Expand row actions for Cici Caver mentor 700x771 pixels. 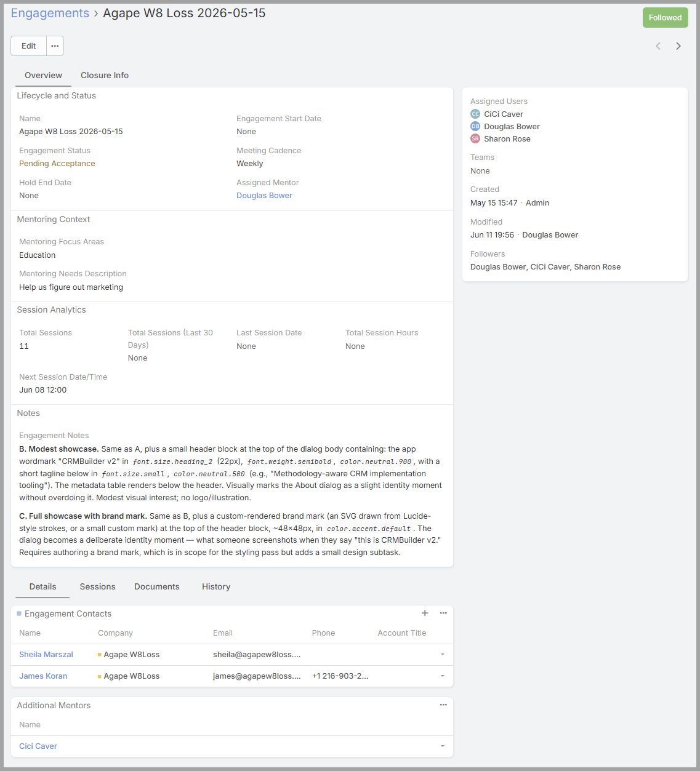[443, 746]
